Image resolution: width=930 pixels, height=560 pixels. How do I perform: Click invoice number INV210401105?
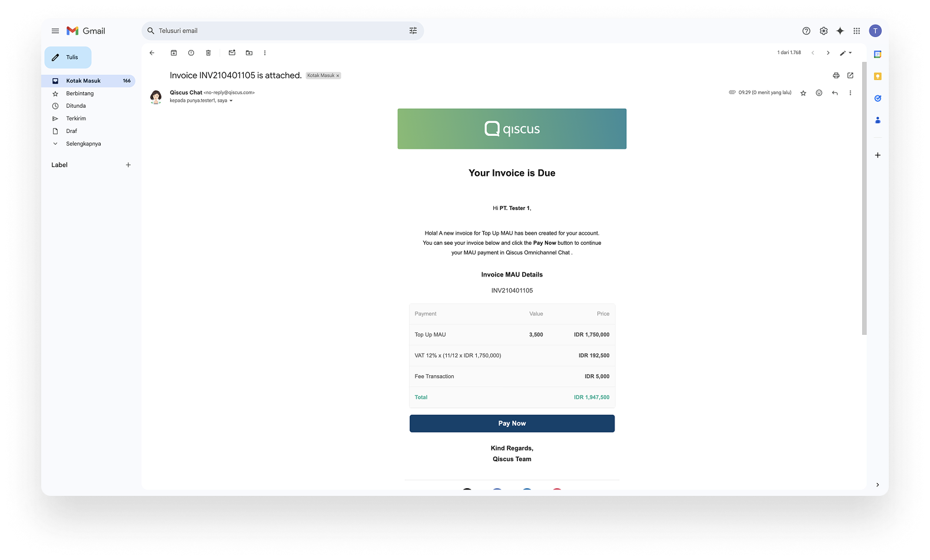click(x=512, y=291)
